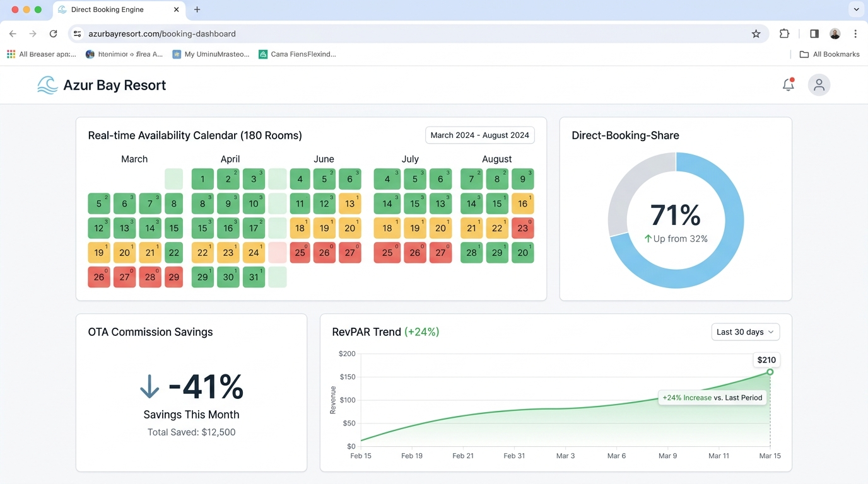This screenshot has height=484, width=868.
Task: Open the Carra FiensFlexind bookmark
Action: tap(297, 54)
